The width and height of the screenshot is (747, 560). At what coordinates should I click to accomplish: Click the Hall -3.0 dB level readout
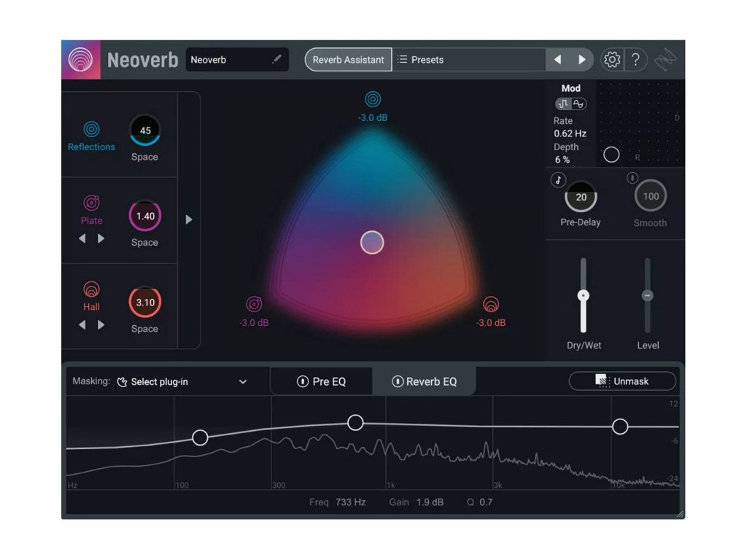tap(491, 323)
